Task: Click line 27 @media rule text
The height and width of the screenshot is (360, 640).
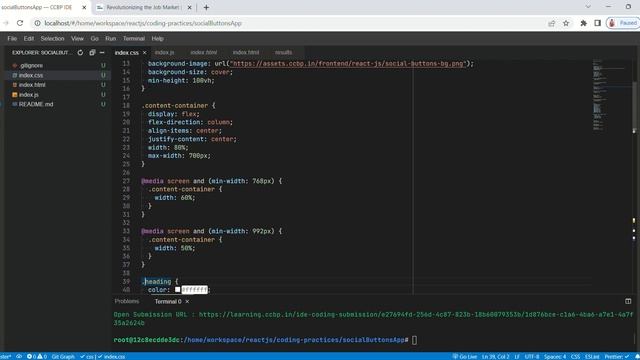Action: click(x=211, y=181)
